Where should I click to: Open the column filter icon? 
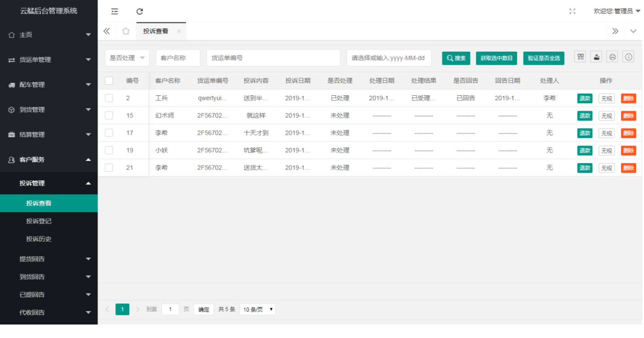pyautogui.click(x=581, y=57)
